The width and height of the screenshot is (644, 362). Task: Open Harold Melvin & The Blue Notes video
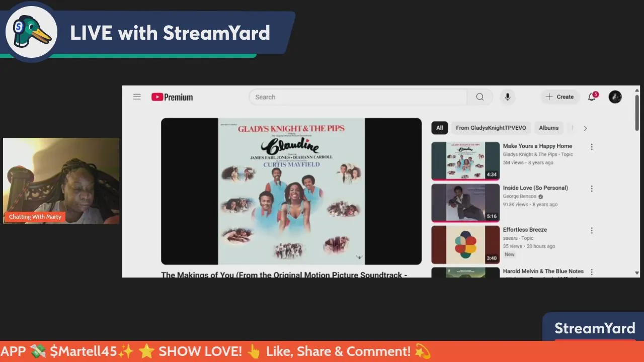point(543,271)
